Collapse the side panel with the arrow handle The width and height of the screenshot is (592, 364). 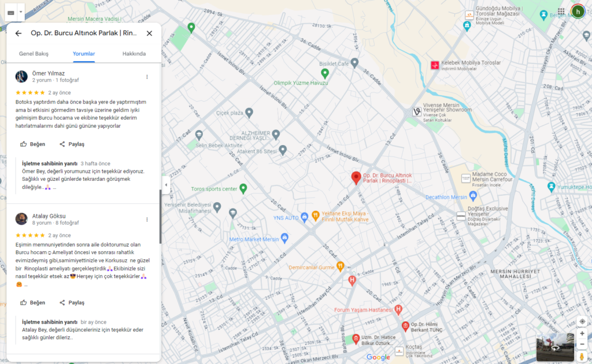[166, 185]
